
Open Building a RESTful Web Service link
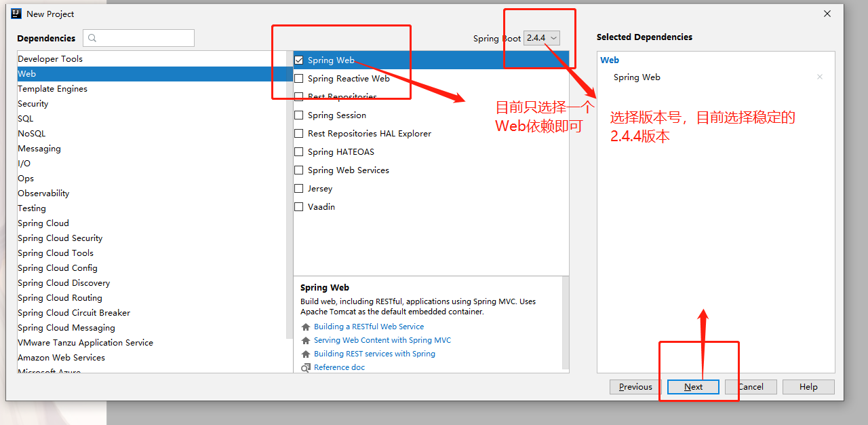[x=369, y=327]
